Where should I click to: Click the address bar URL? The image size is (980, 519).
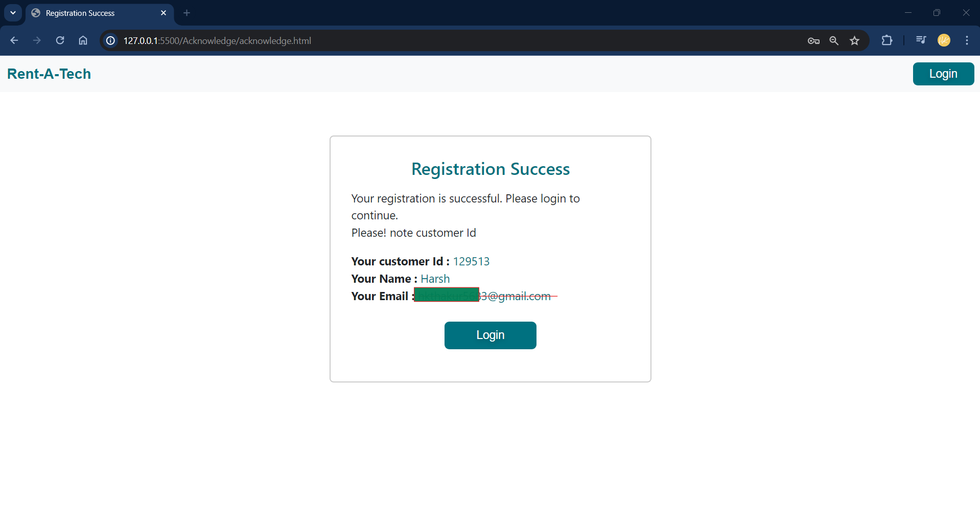pos(217,40)
